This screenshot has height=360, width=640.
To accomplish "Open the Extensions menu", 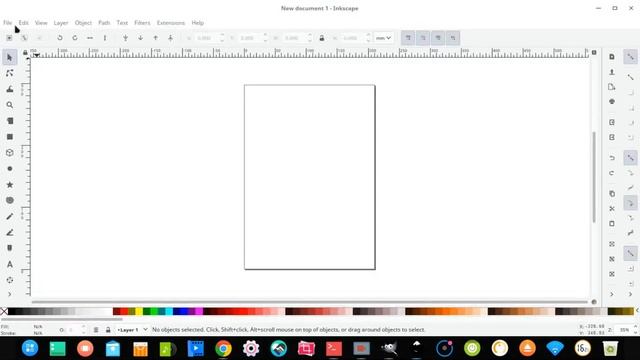I will click(x=171, y=23).
